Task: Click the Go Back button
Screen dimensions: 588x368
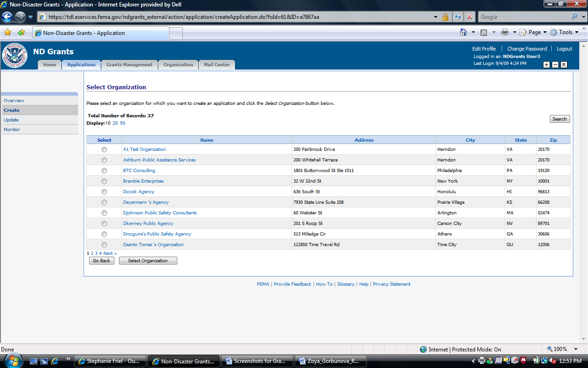Action: tap(102, 261)
